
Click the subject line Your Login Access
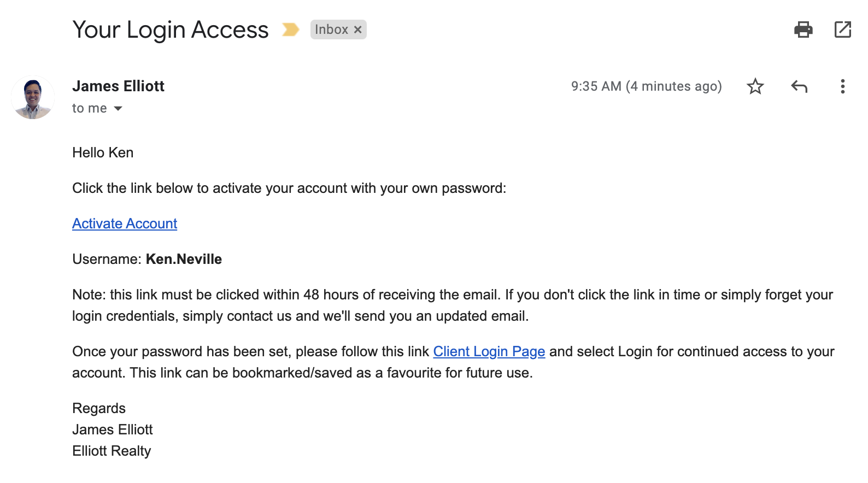(x=171, y=30)
